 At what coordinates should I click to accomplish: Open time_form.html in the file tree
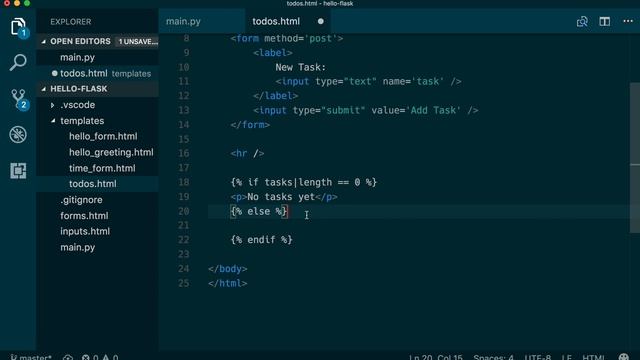102,168
